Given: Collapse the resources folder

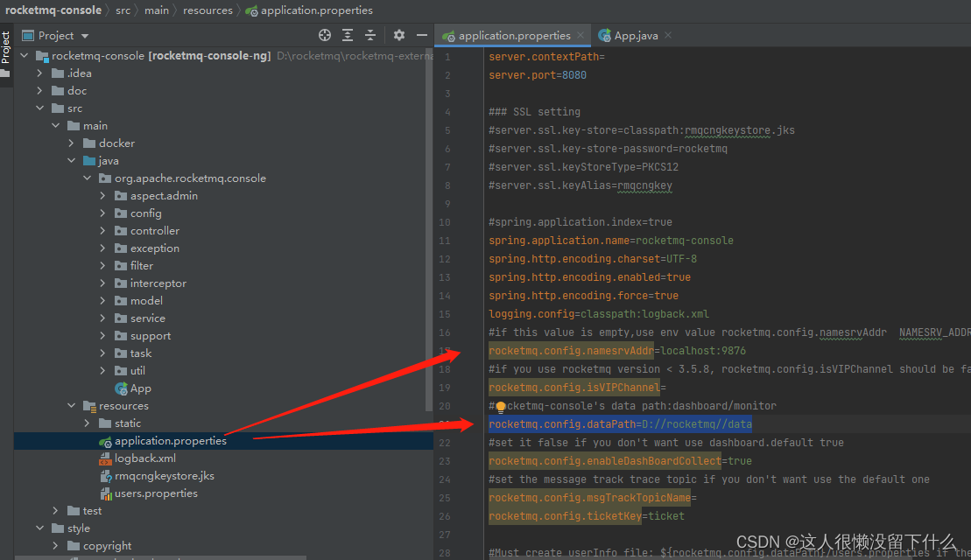Looking at the screenshot, I should coord(72,406).
